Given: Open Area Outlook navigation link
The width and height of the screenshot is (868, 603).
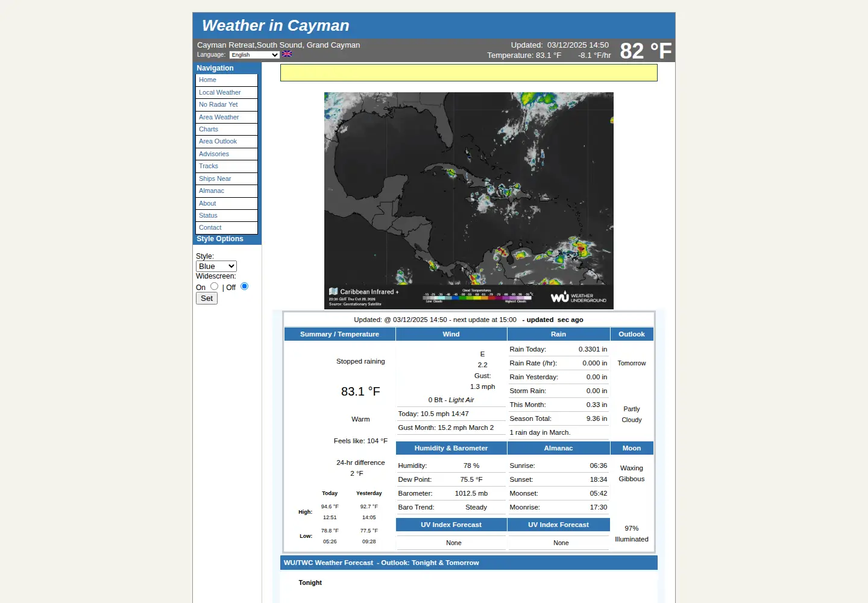Looking at the screenshot, I should (x=227, y=142).
